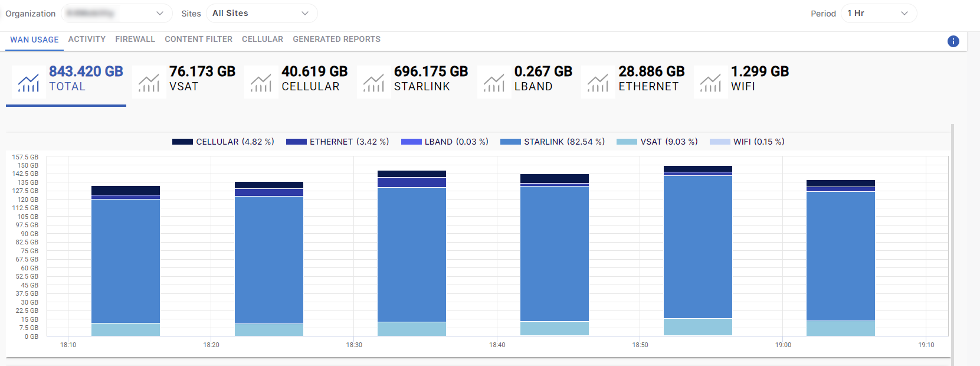Switch to the FIREWALL tab
This screenshot has height=366, width=980.
[135, 39]
